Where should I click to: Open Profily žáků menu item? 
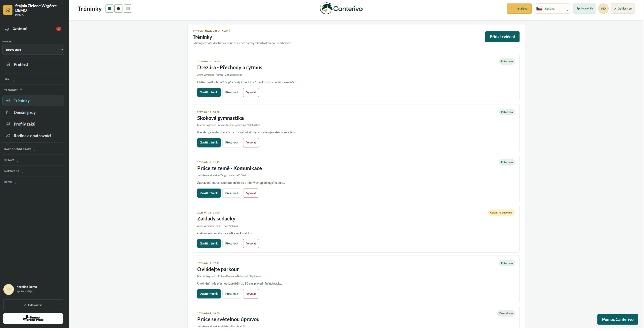point(33,124)
